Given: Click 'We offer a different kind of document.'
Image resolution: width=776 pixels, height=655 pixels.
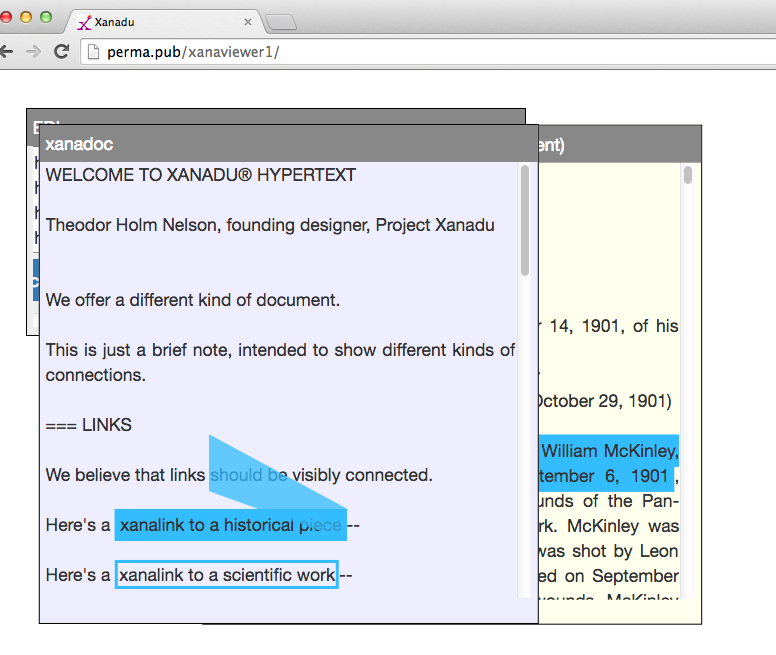Looking at the screenshot, I should point(193,300).
